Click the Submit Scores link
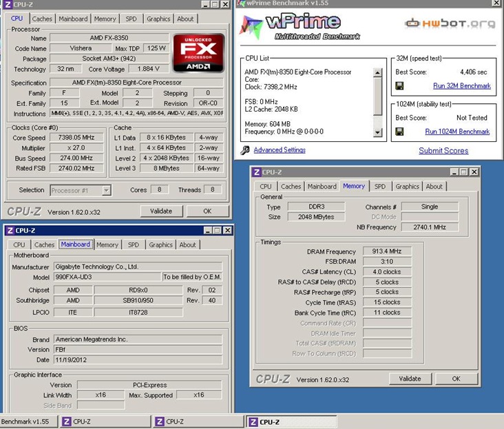Viewport: 504px width, 429px height. click(x=443, y=151)
